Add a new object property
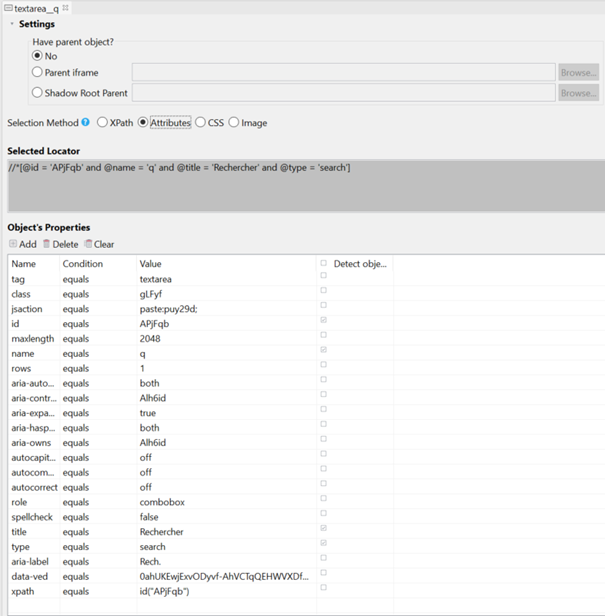 click(x=23, y=244)
